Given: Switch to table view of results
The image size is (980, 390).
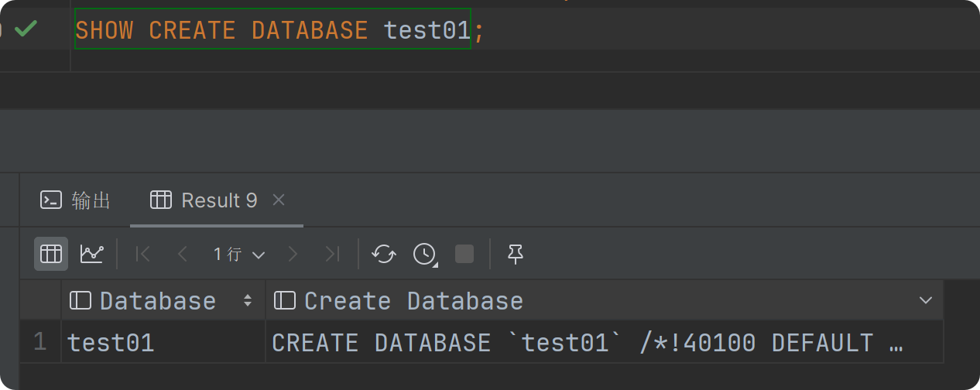Looking at the screenshot, I should (x=51, y=254).
